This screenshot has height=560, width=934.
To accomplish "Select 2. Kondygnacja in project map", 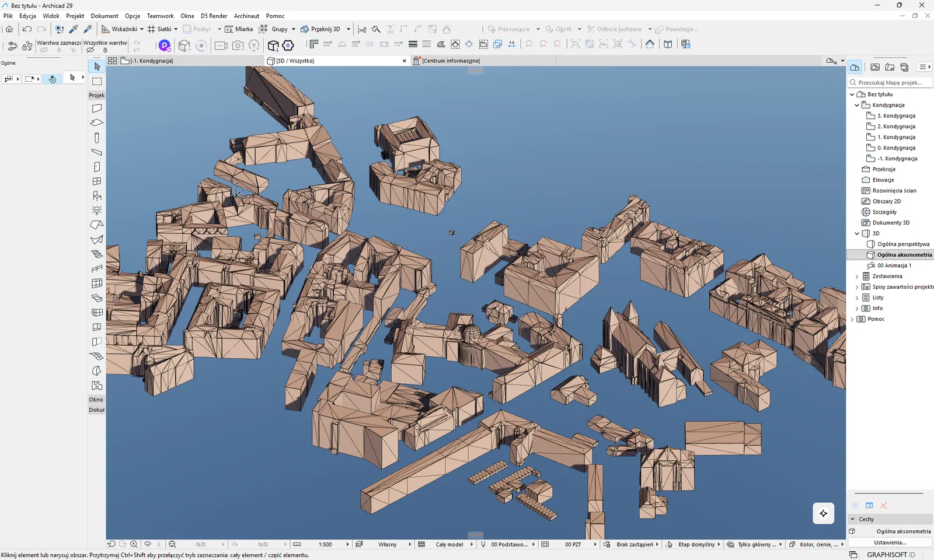I will pos(896,127).
